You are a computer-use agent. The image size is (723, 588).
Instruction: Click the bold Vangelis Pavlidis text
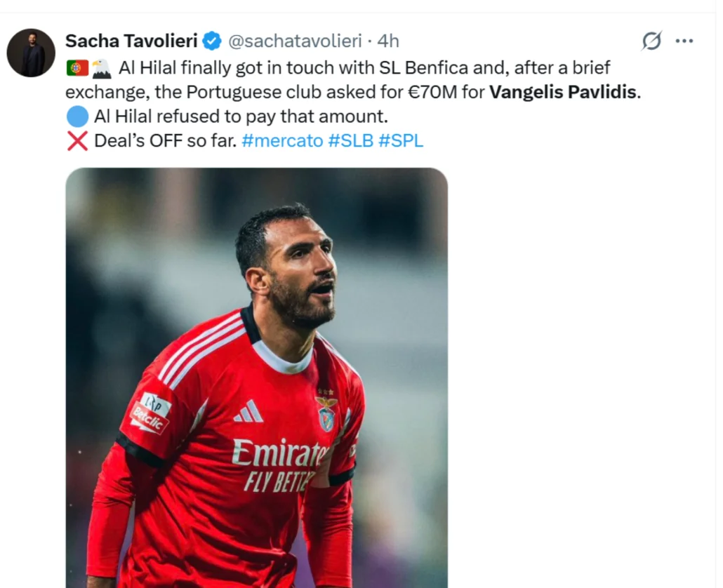coord(562,92)
